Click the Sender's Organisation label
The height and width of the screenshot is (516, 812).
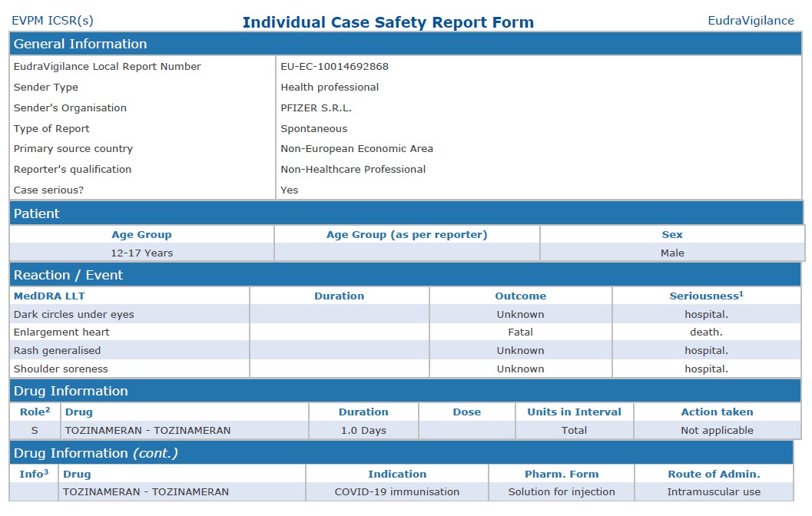(x=70, y=107)
